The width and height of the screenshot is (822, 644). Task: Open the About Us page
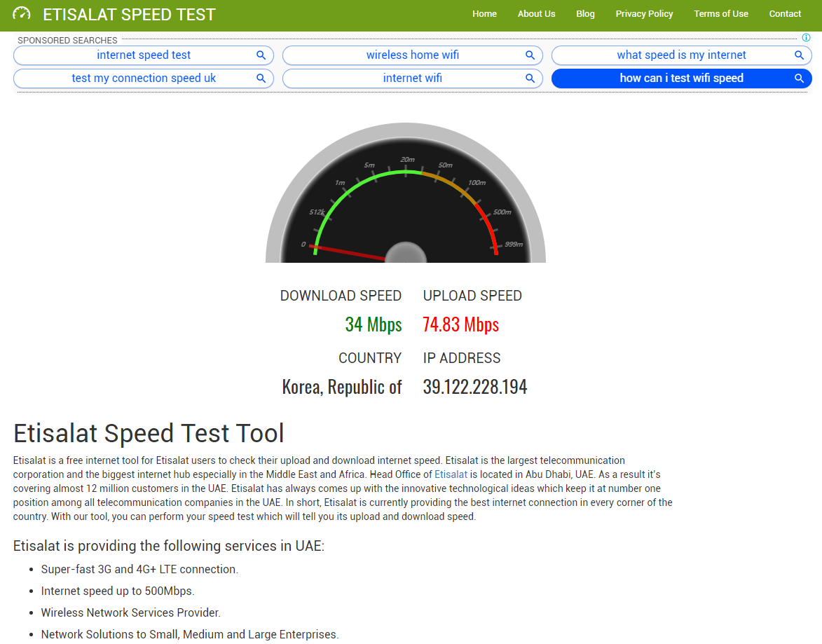pyautogui.click(x=536, y=13)
